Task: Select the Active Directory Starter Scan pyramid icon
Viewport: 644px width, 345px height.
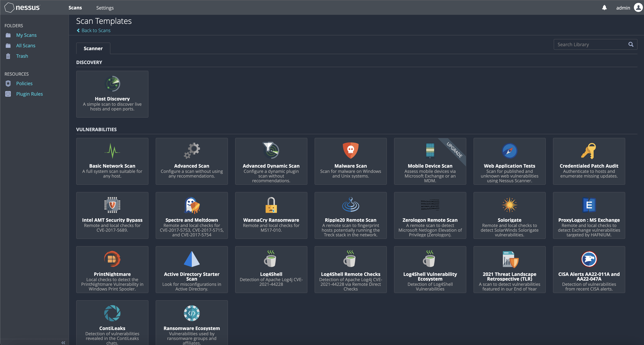Action: coord(192,259)
